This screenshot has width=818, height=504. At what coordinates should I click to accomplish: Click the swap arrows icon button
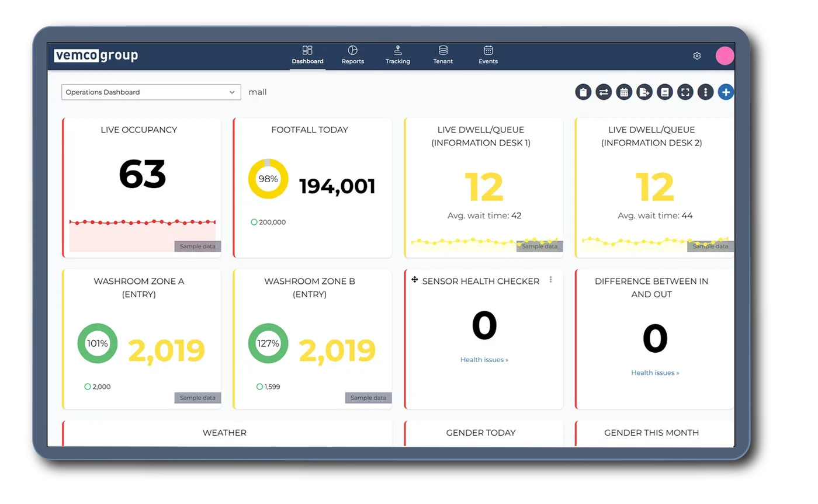(x=604, y=92)
